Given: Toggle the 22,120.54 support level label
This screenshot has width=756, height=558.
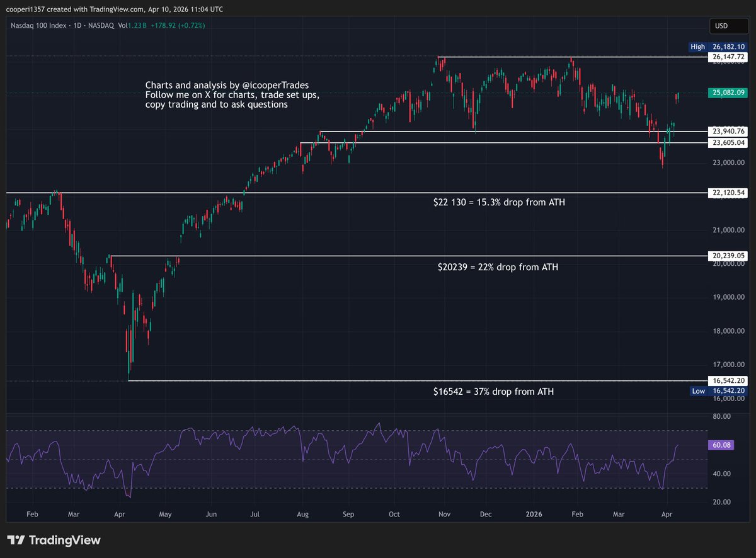Looking at the screenshot, I should click(728, 193).
